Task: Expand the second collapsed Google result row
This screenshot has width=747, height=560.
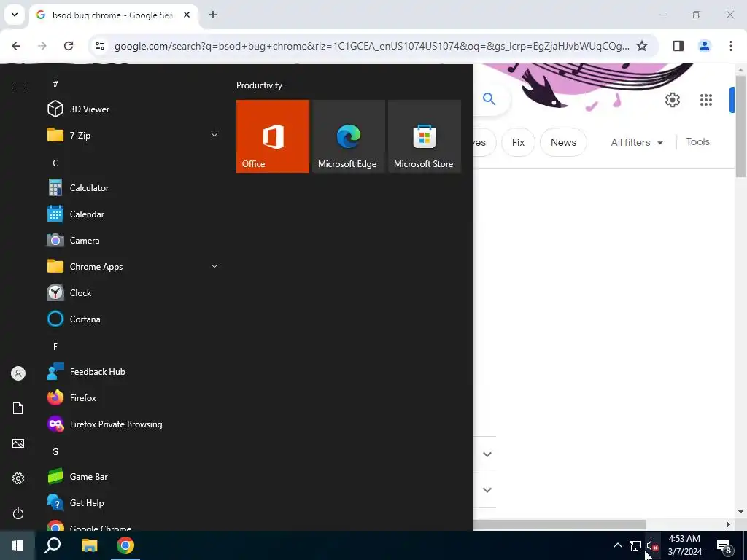Action: pos(487,490)
